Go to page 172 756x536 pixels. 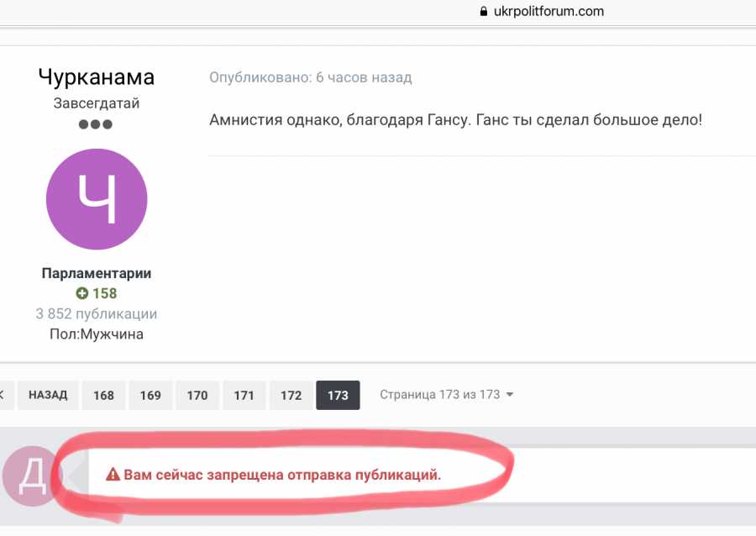pos(291,395)
